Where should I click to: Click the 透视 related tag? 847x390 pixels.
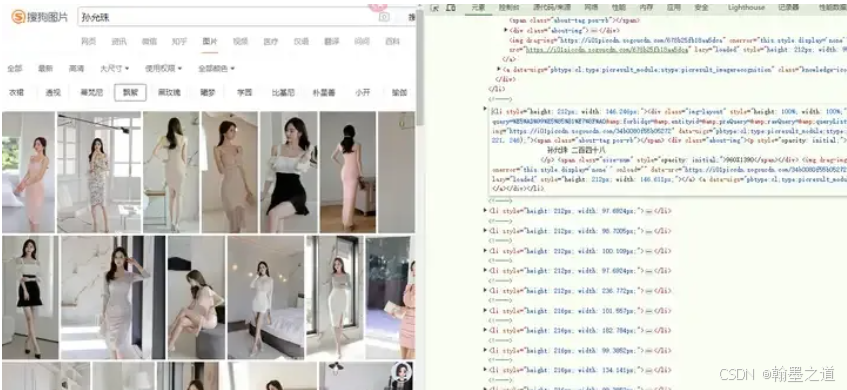point(53,92)
